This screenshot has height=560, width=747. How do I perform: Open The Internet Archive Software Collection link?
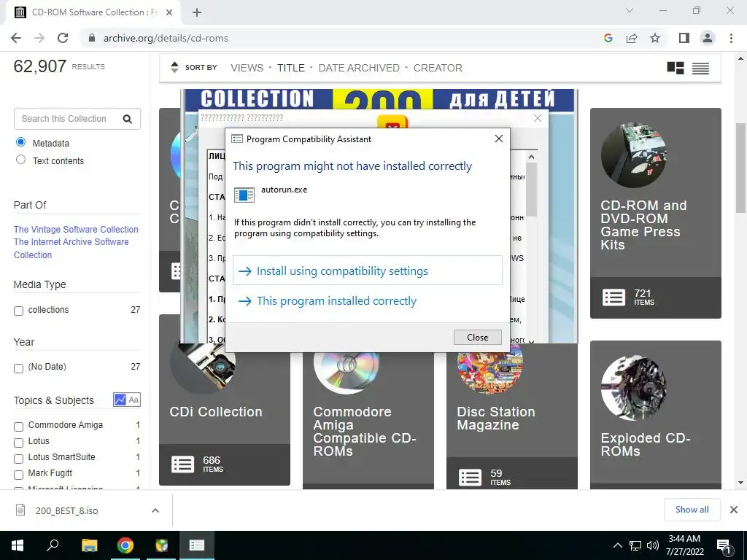tap(71, 248)
